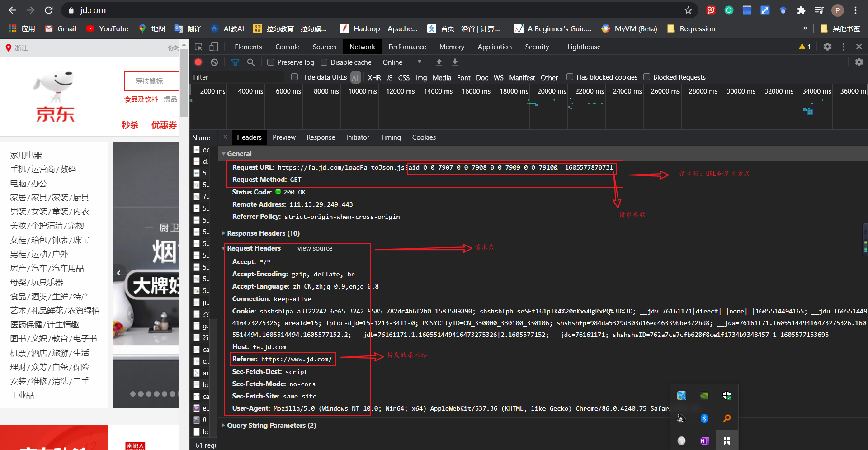This screenshot has width=868, height=450.
Task: Switch to the Elements panel tab
Action: pos(248,47)
